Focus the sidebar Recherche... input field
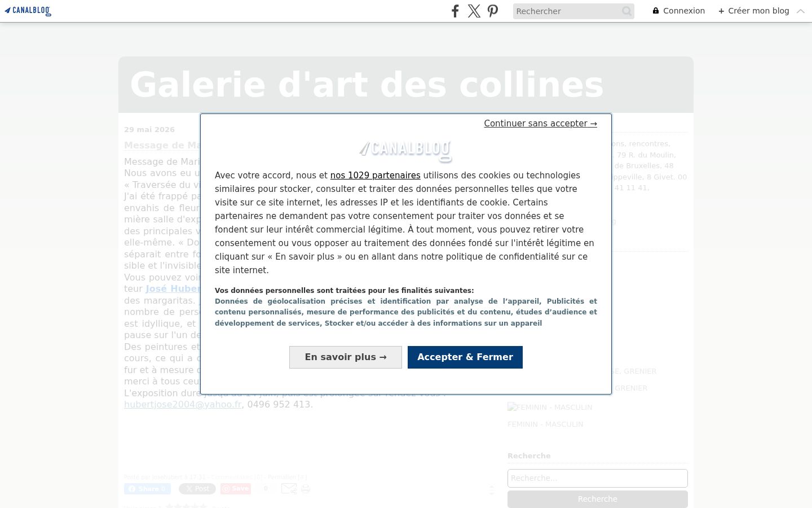 pos(598,478)
